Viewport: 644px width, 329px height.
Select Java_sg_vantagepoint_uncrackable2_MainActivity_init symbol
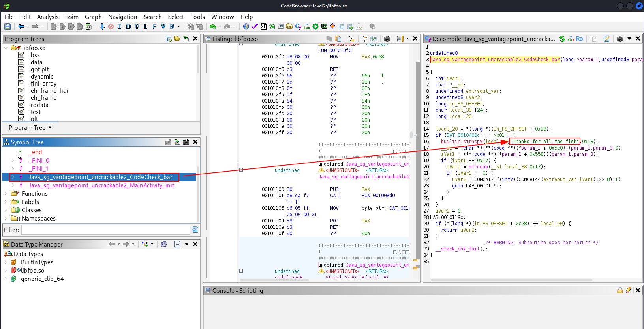pos(101,185)
